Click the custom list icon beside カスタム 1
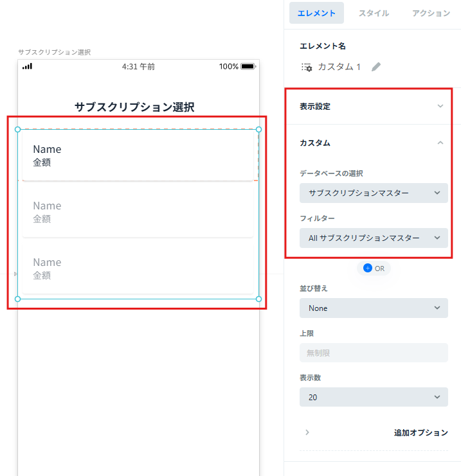461x476 pixels. point(307,67)
